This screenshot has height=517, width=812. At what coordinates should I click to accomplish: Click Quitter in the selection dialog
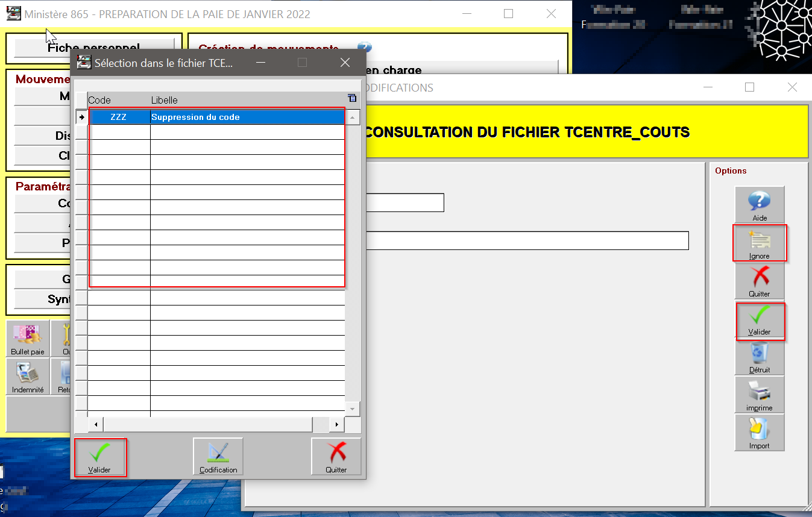(x=336, y=456)
